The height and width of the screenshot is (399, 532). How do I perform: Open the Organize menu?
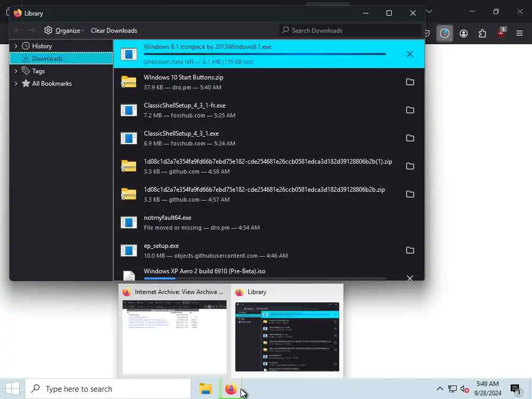pyautogui.click(x=64, y=31)
